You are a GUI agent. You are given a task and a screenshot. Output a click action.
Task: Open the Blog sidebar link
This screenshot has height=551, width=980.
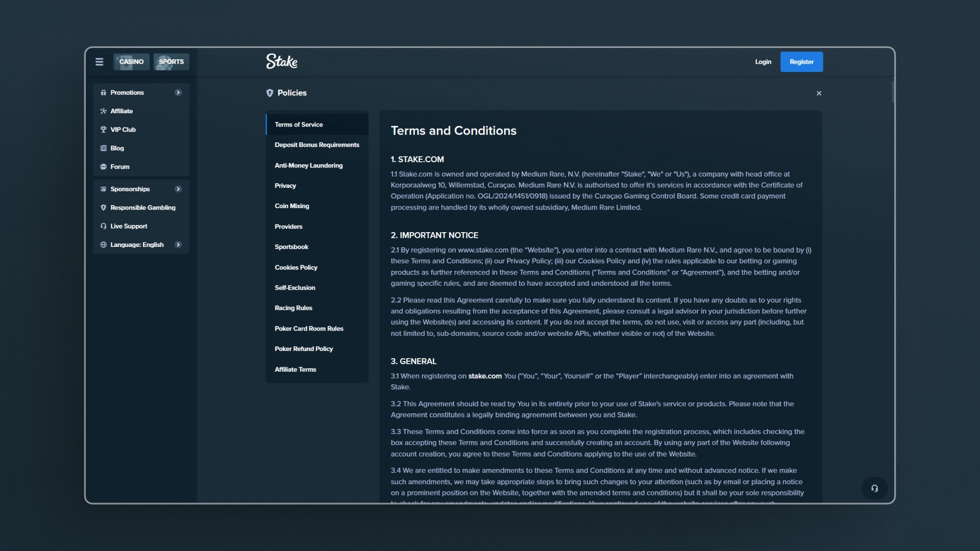tap(141, 148)
